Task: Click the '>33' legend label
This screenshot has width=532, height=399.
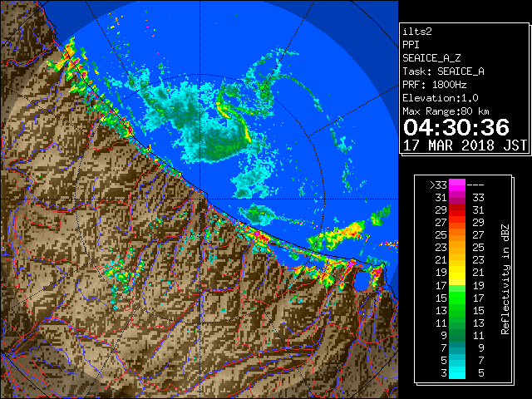Action: 438,185
